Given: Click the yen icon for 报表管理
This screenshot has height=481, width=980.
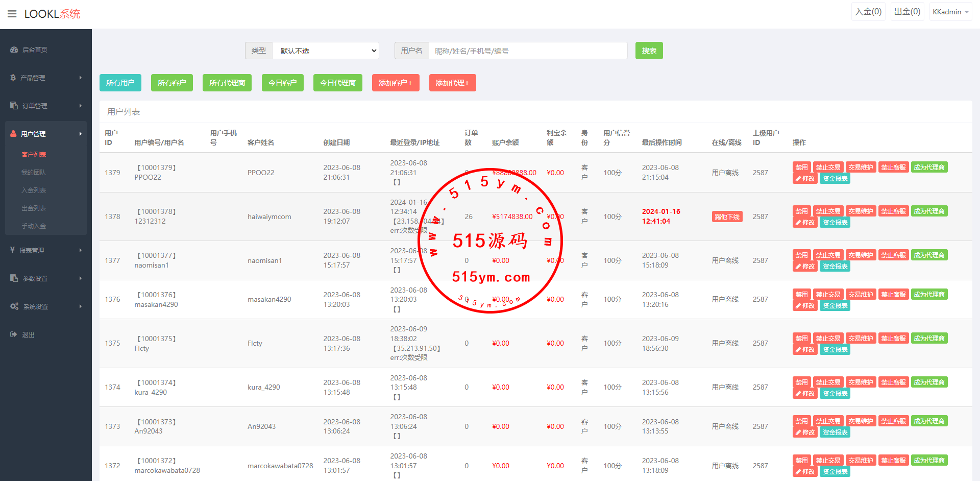Looking at the screenshot, I should click(12, 250).
